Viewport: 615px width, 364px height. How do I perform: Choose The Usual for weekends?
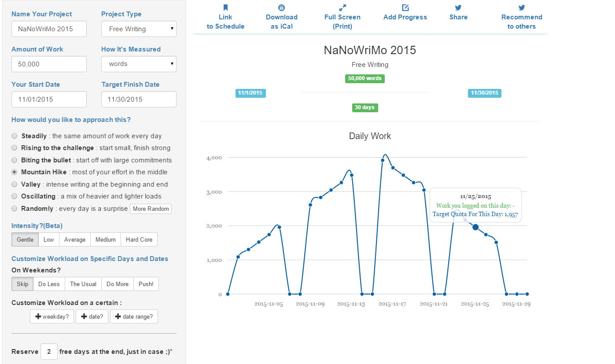click(83, 284)
